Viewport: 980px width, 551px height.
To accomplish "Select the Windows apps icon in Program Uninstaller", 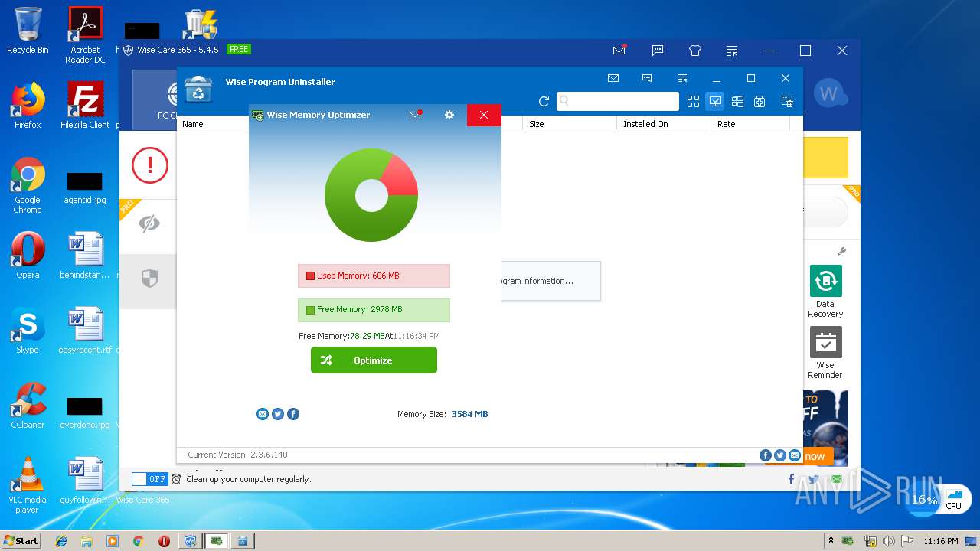I will [x=737, y=101].
